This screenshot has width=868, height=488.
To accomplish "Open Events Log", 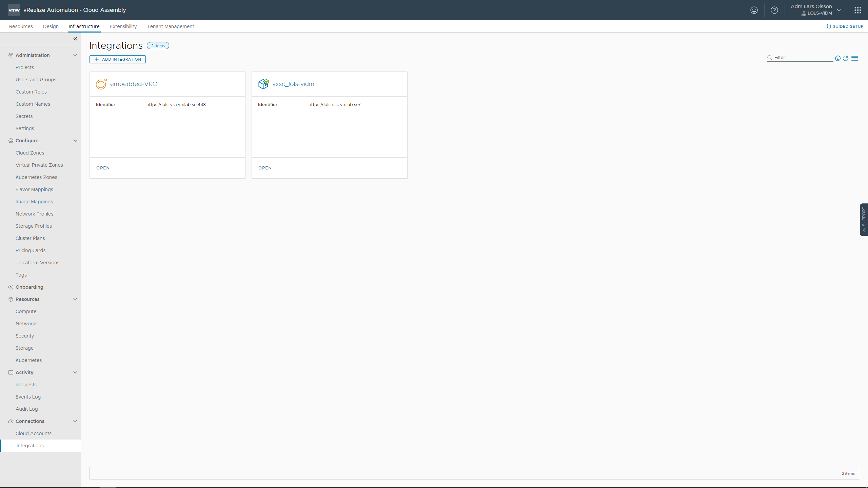I will (28, 397).
